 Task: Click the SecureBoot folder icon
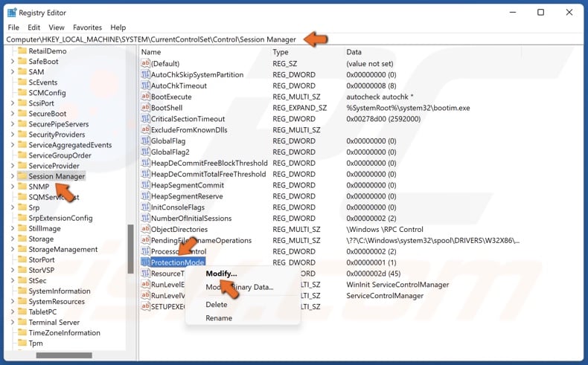(22, 113)
